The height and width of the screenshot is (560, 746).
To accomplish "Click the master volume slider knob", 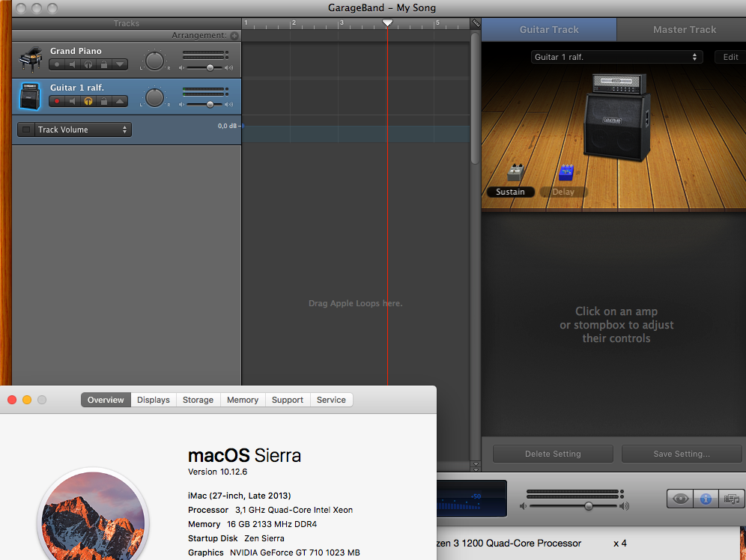I will click(589, 506).
